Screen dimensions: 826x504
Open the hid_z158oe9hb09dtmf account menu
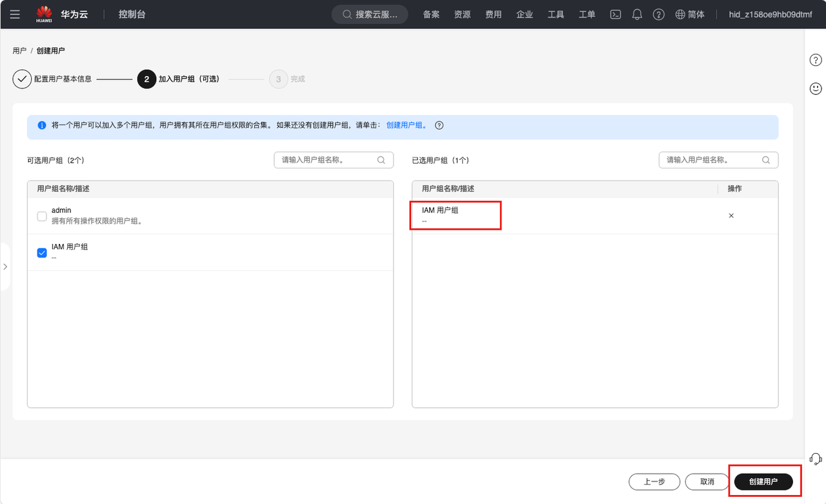[x=770, y=14]
